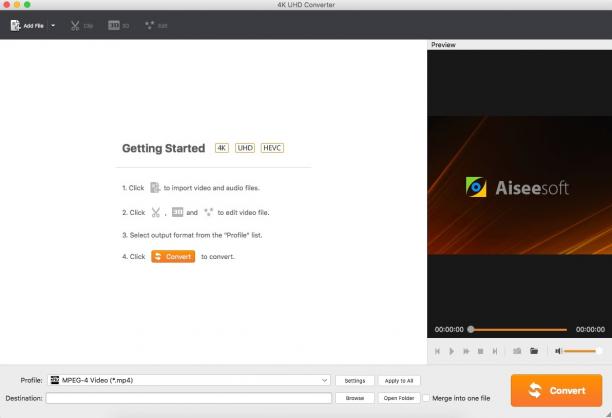Click the 4K badge beside Getting Started
Image resolution: width=612 pixels, height=418 pixels.
pyautogui.click(x=222, y=148)
